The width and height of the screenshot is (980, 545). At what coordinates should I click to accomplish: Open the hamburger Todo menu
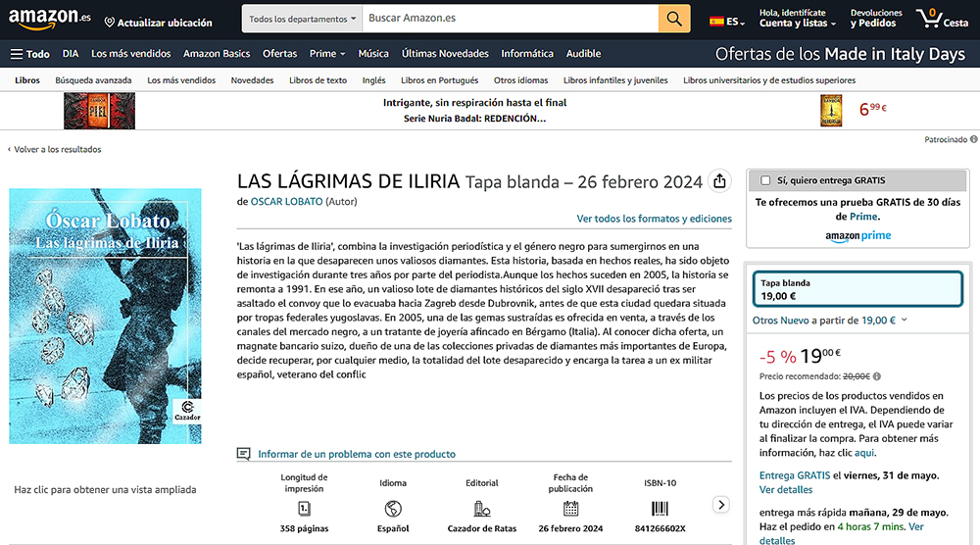(30, 54)
